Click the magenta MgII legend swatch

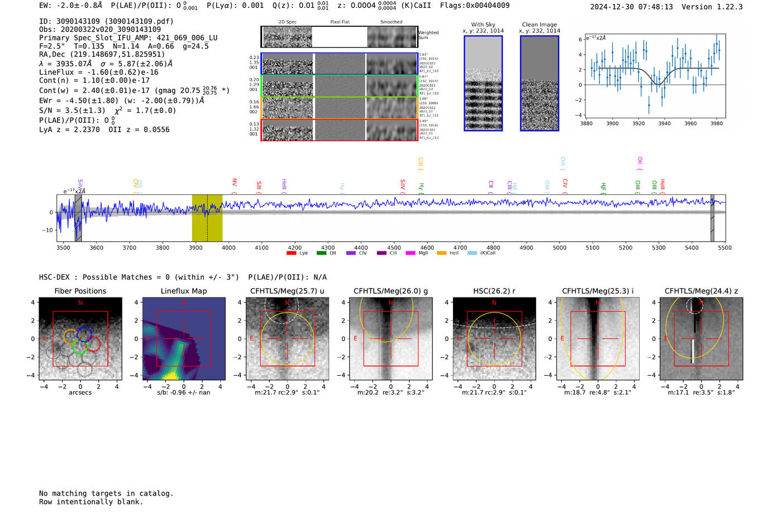pos(411,253)
